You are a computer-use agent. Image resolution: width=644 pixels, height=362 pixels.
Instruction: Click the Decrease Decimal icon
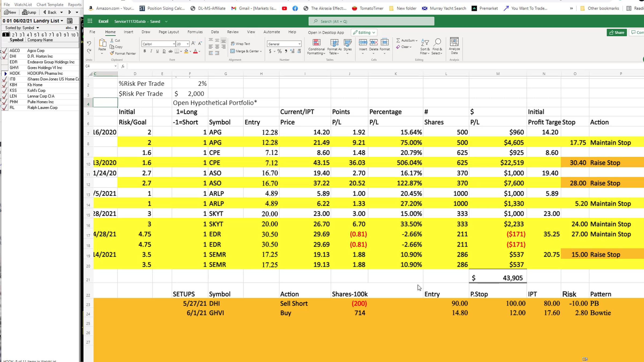299,51
